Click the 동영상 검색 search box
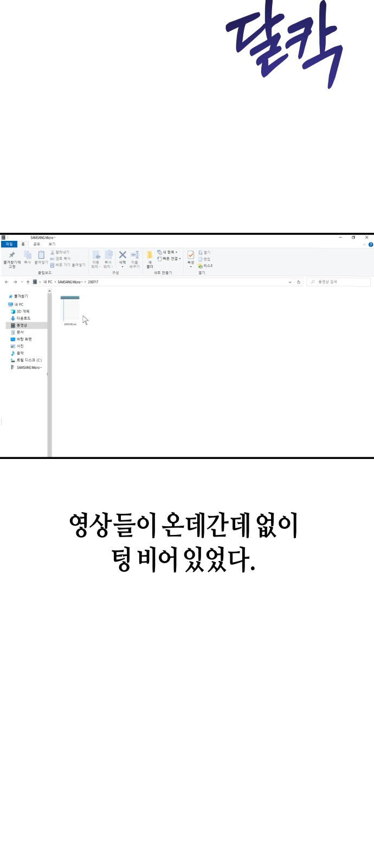Image resolution: width=374 pixels, height=868 pixels. click(339, 282)
